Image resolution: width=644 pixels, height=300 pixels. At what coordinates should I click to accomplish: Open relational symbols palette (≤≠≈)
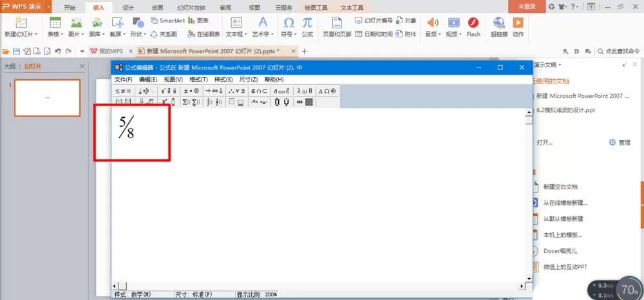123,91
